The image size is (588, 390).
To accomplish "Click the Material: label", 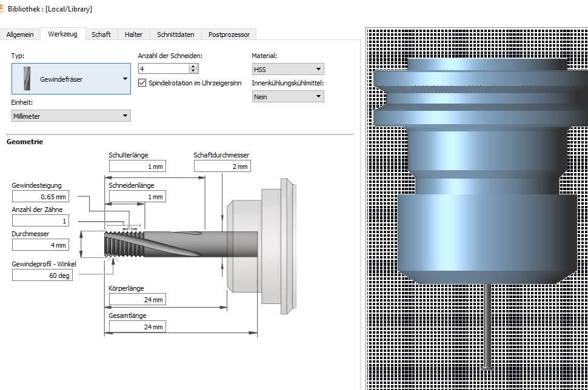I will (x=264, y=56).
